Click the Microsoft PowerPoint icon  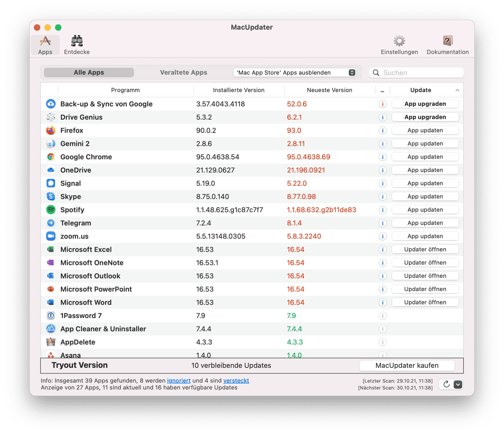pyautogui.click(x=51, y=289)
